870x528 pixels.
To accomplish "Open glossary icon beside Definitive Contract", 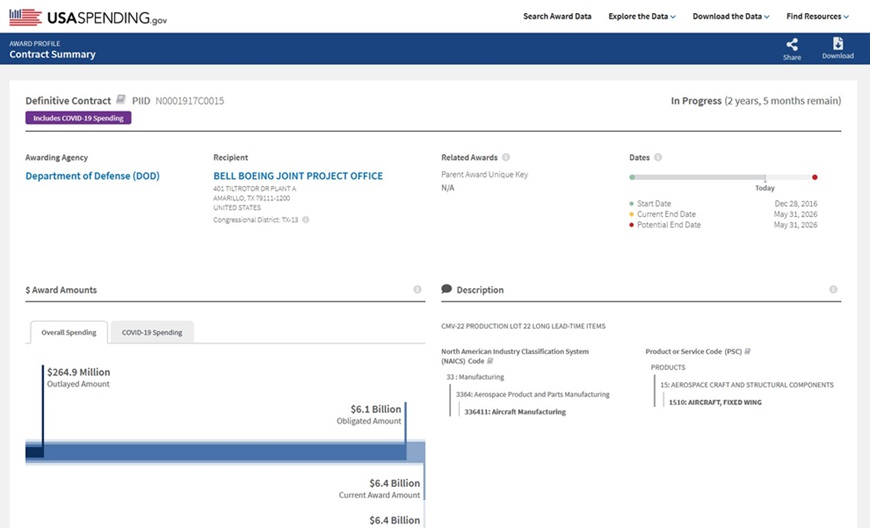I will pyautogui.click(x=120, y=100).
